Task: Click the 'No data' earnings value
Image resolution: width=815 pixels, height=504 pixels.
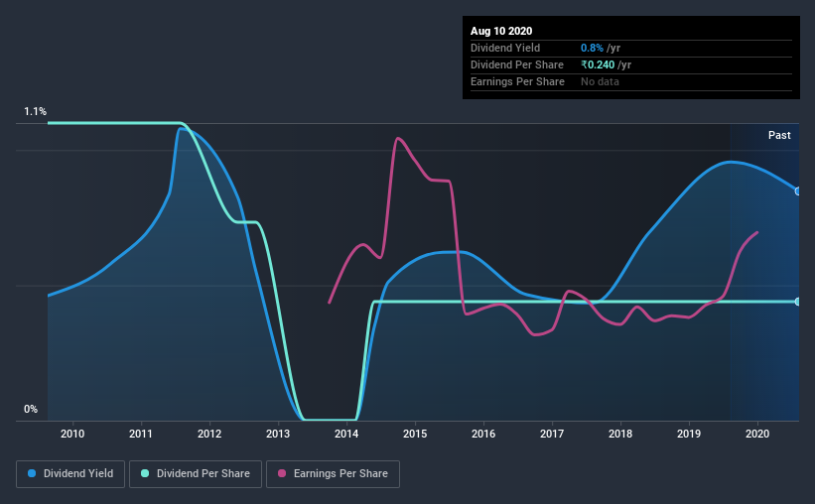Action: pos(600,81)
